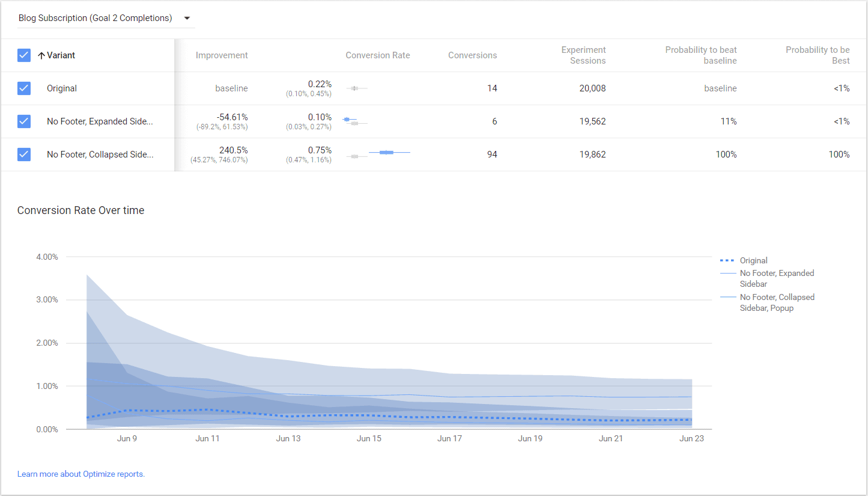Screen dimensions: 868x496
Task: Uncheck the No Footer, Collapsed Sidebar checkbox
Action: coord(24,155)
